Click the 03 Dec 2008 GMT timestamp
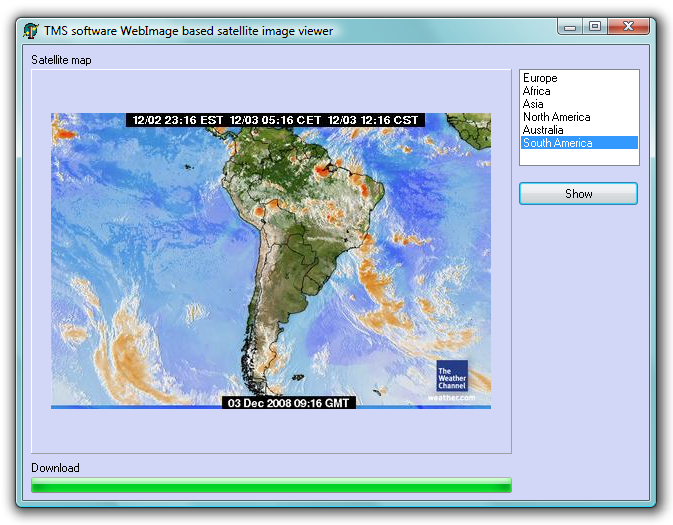Viewport: 673px width, 525px height. pos(288,403)
